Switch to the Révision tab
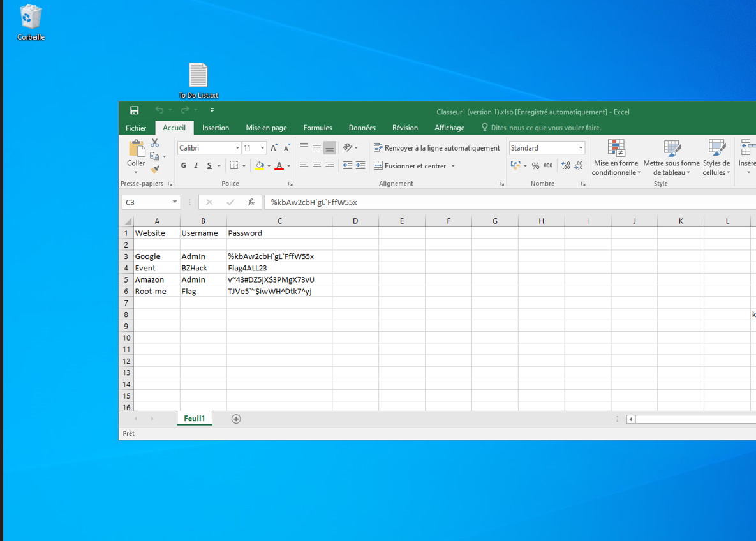Screen dimensions: 756x541 pyautogui.click(x=405, y=128)
